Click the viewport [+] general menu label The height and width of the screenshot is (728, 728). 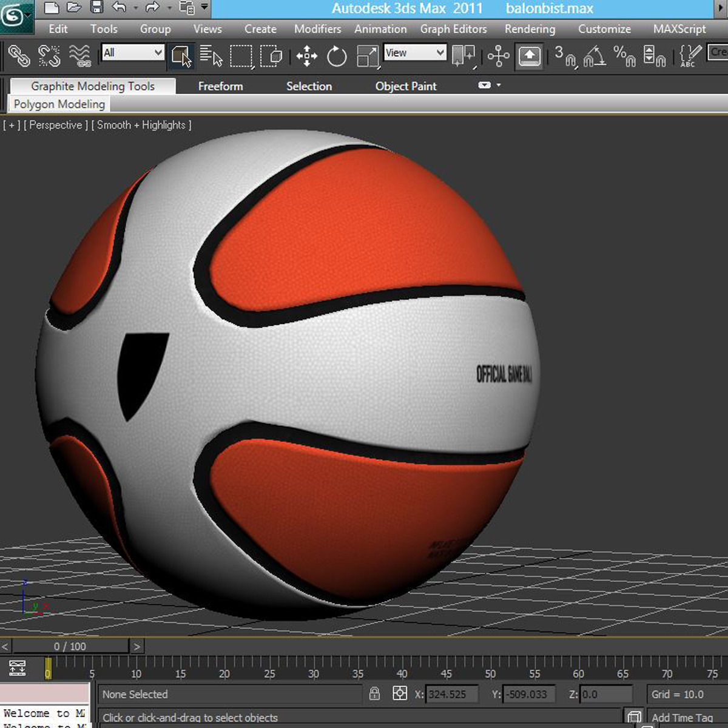[12, 125]
